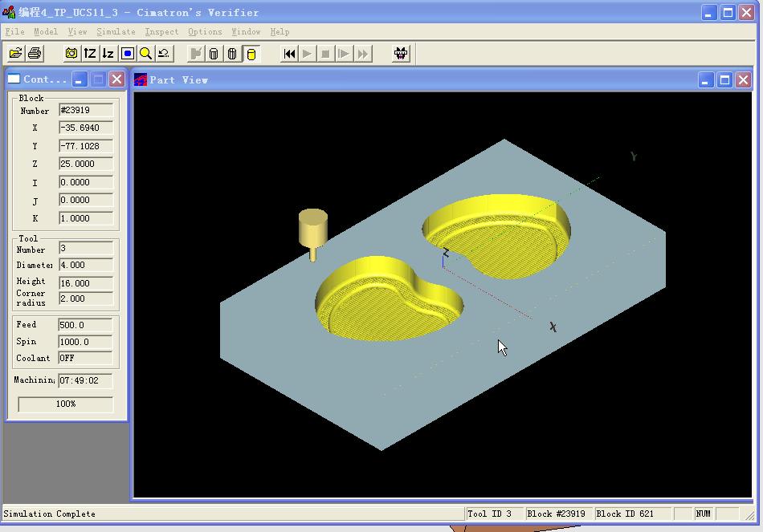Viewport: 763px width, 532px height.
Task: Select the solid yellow cylinder tool display
Action: (x=251, y=54)
